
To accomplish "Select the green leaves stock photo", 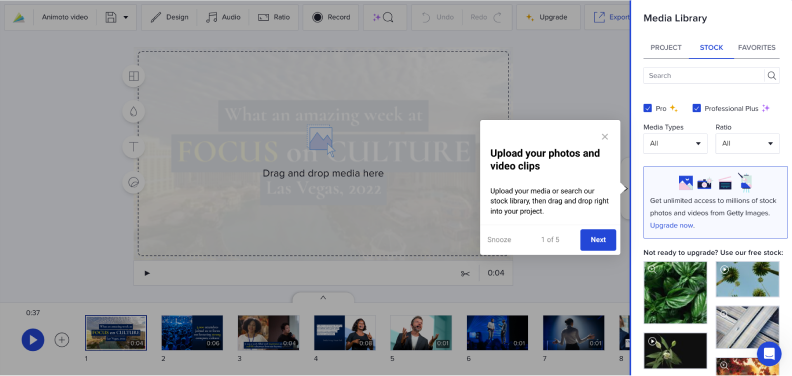I will click(x=675, y=293).
